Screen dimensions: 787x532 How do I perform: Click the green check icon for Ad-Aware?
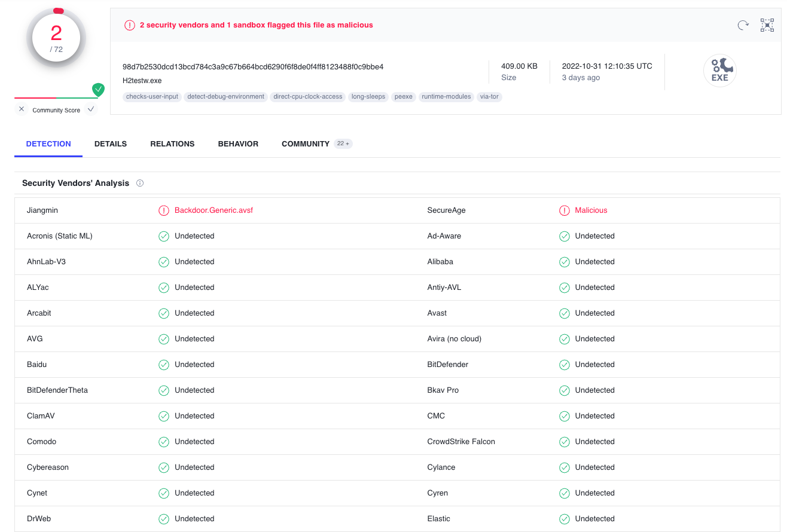coord(564,236)
